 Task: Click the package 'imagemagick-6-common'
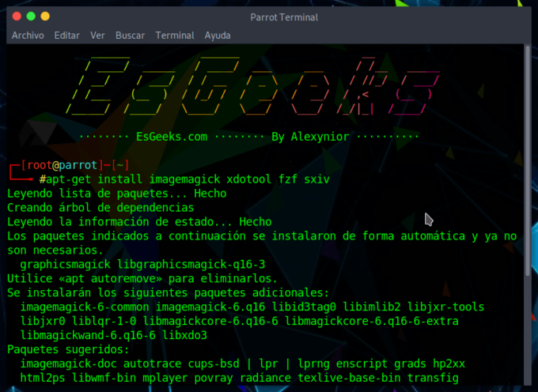coord(85,307)
